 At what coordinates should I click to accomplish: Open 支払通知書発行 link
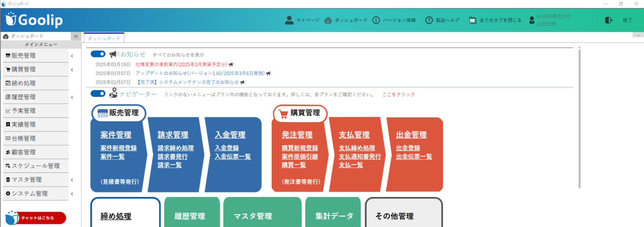point(360,157)
